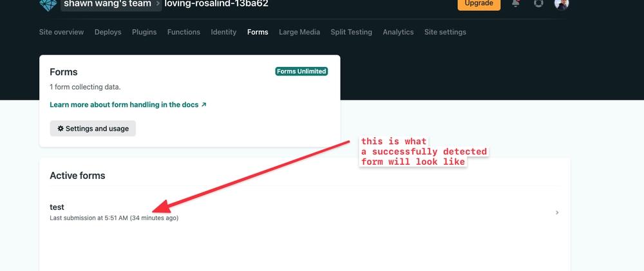Image resolution: width=644 pixels, height=271 pixels.
Task: Click the Netlify logo icon
Action: point(48,4)
